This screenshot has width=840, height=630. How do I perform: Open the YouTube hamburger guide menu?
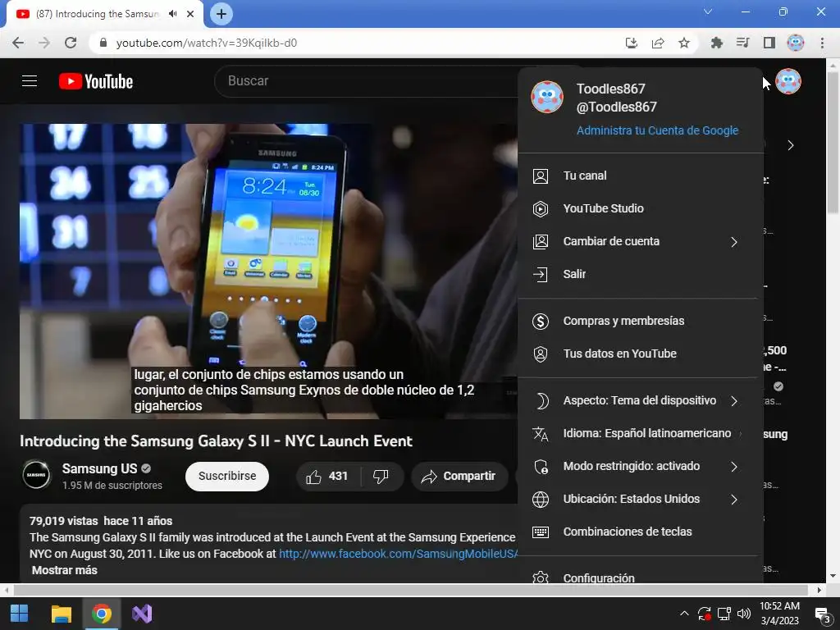pos(30,81)
